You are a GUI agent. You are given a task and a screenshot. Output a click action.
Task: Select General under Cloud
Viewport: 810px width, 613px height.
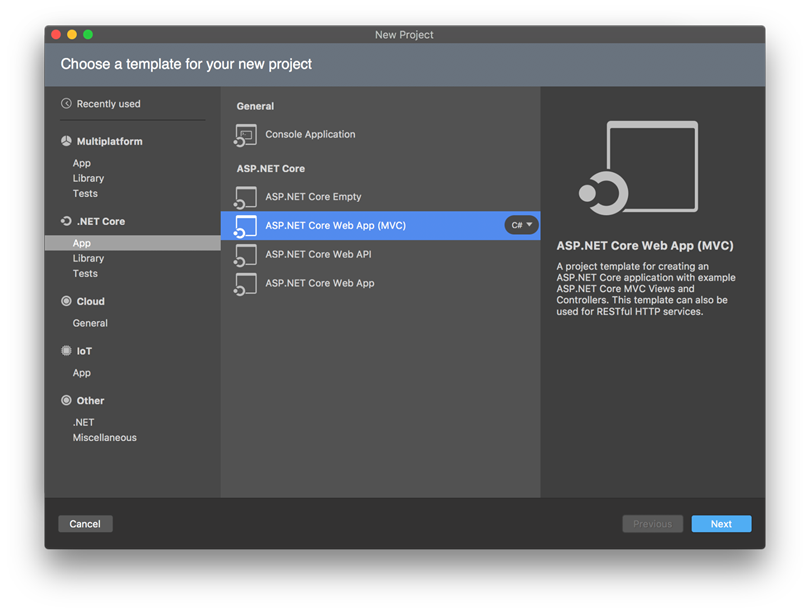coord(90,323)
